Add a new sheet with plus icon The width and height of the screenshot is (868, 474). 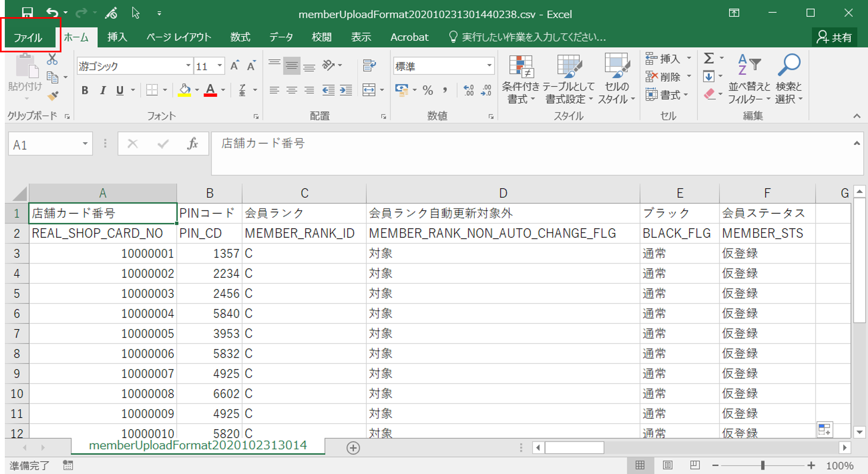[353, 448]
